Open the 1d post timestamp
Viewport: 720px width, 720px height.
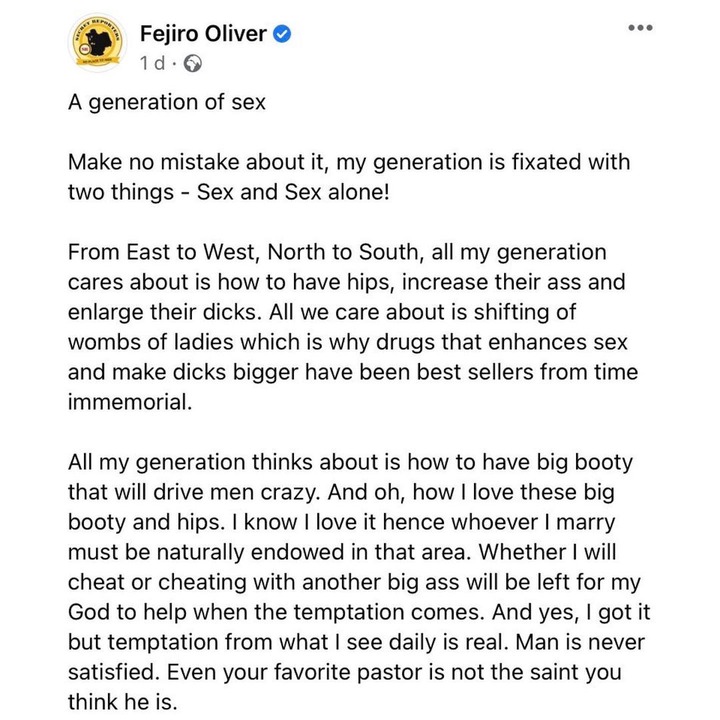click(152, 63)
